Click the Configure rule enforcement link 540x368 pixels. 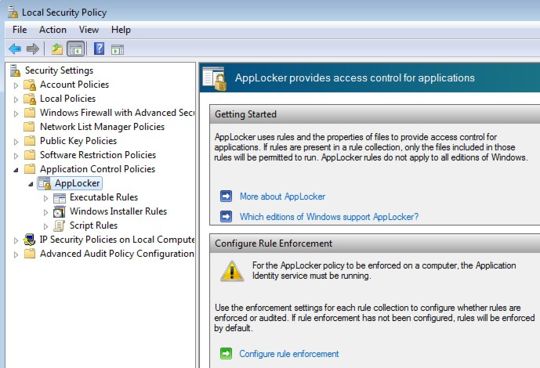tap(289, 354)
